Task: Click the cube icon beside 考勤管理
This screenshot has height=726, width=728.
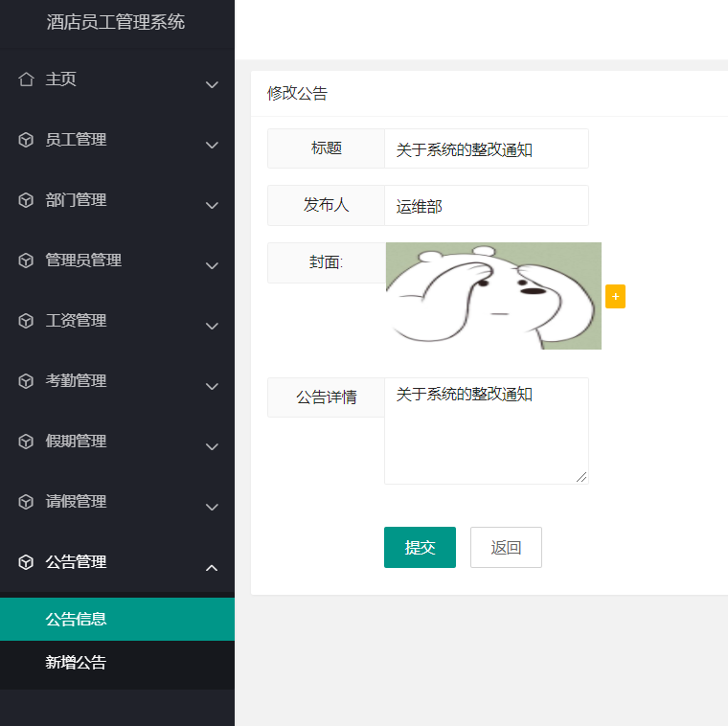Action: click(26, 380)
